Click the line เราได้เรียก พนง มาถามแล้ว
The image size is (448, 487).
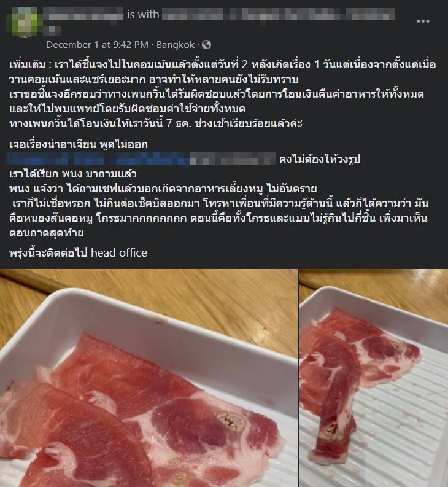(x=72, y=174)
